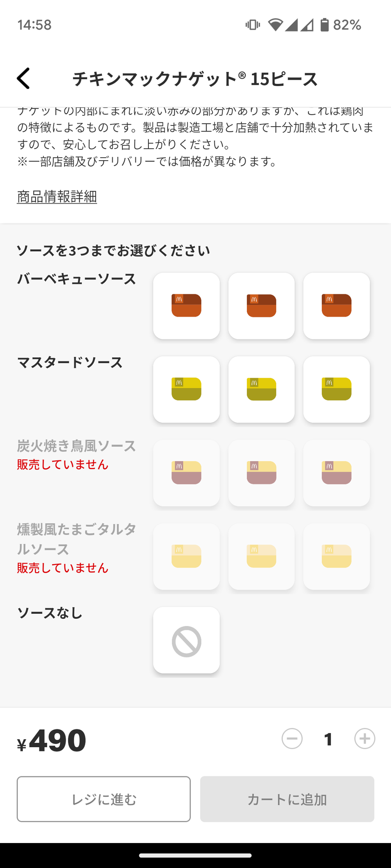The height and width of the screenshot is (868, 391).
Task: Select the second Mustard sauce tile
Action: (261, 389)
